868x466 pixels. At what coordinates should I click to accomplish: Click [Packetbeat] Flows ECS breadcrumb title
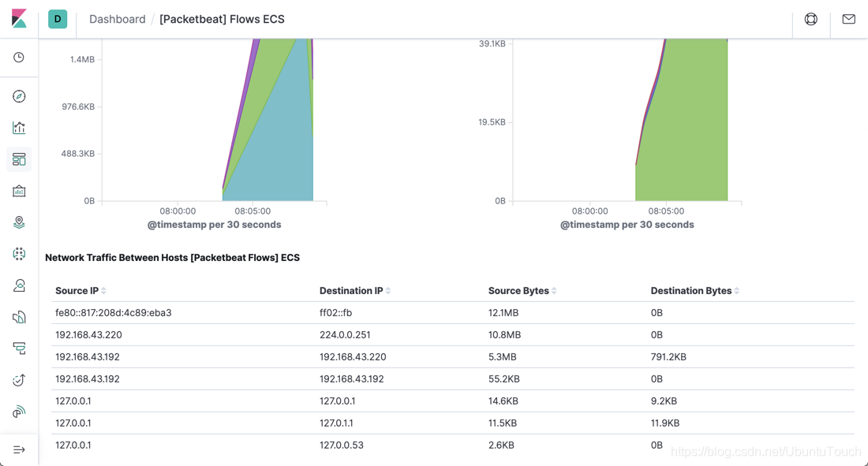point(222,19)
